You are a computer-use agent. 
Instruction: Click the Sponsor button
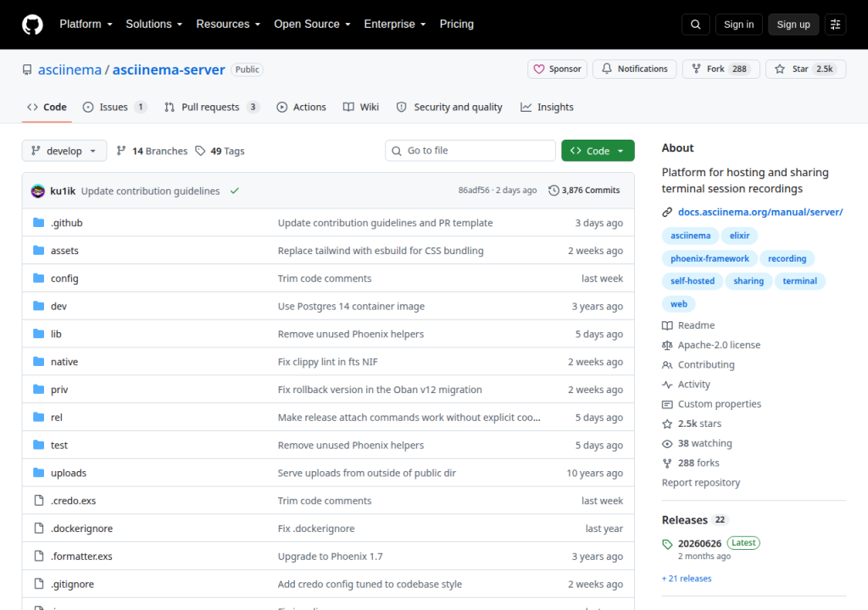(557, 69)
